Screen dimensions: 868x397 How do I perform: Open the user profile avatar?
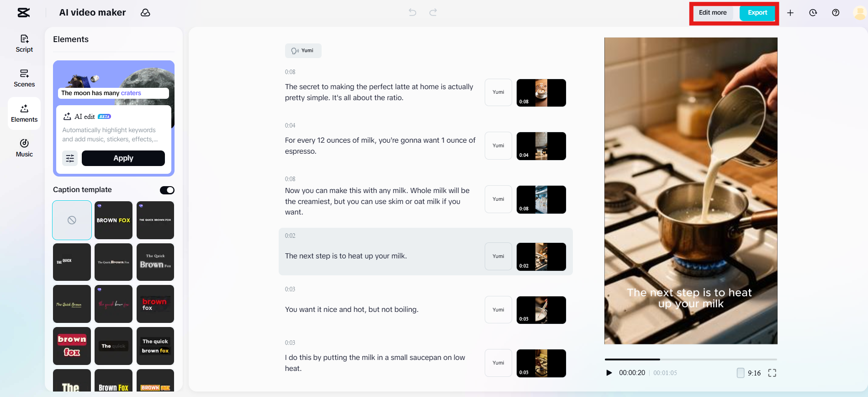point(859,13)
